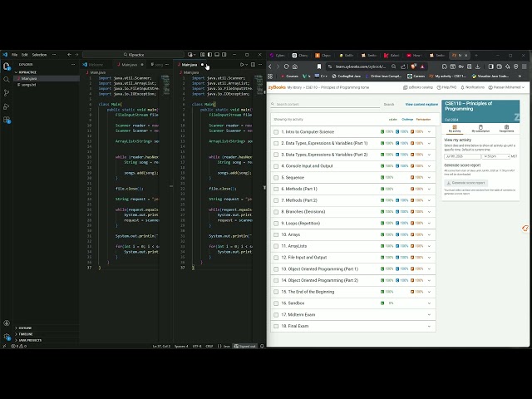Click Search content input field
The width and height of the screenshot is (532, 399).
pos(326,104)
